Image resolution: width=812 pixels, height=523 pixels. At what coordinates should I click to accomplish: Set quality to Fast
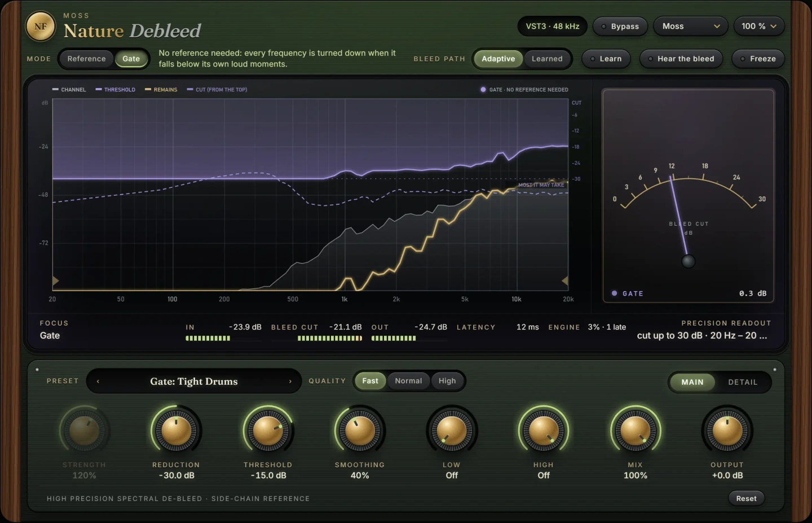pyautogui.click(x=370, y=381)
